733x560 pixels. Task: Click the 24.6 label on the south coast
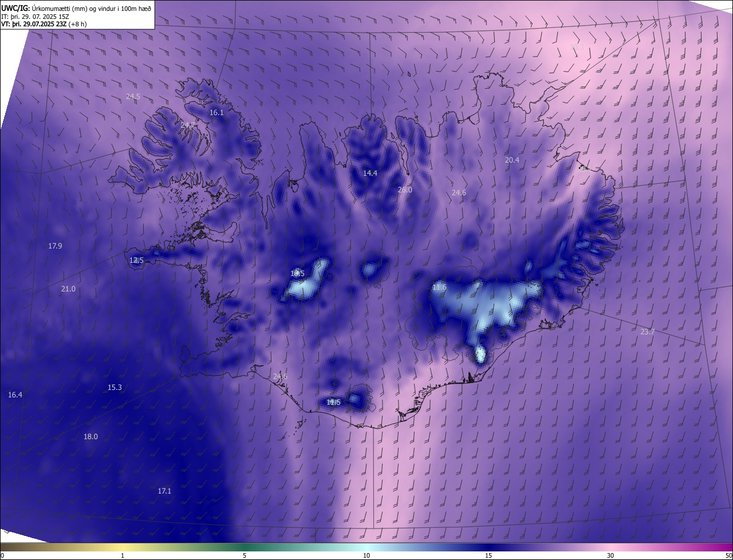(x=280, y=377)
